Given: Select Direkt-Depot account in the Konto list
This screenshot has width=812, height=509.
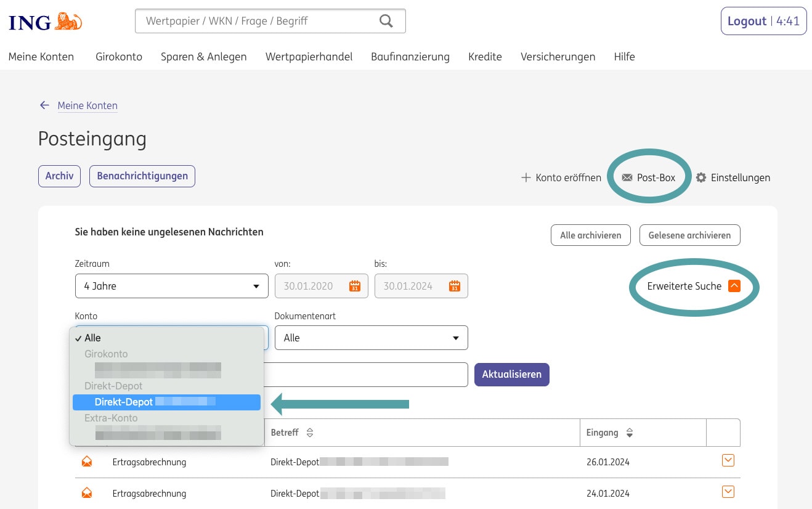Looking at the screenshot, I should click(x=166, y=402).
